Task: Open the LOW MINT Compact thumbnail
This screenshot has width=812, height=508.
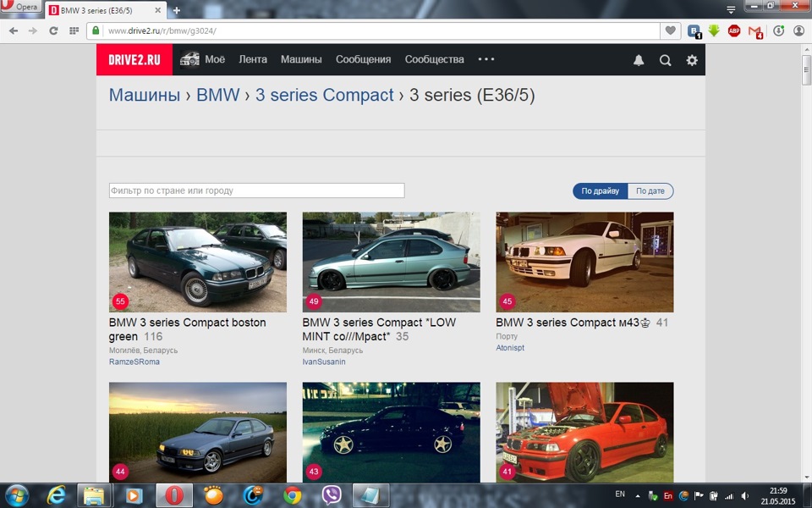Action: 391,262
